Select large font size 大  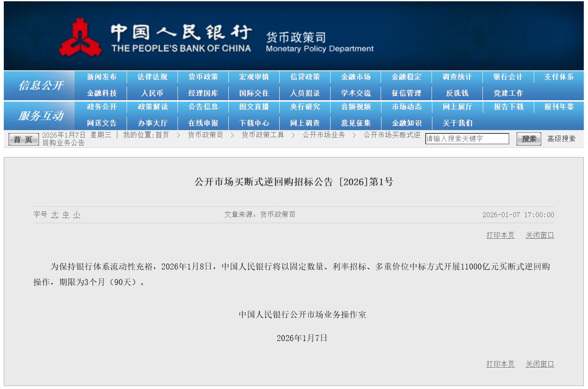(x=55, y=215)
